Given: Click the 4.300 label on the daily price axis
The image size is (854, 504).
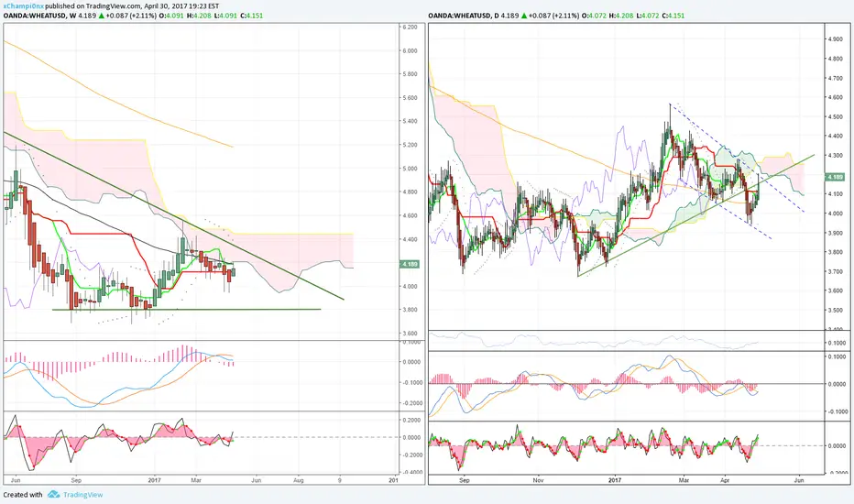Looking at the screenshot, I should click(836, 155).
